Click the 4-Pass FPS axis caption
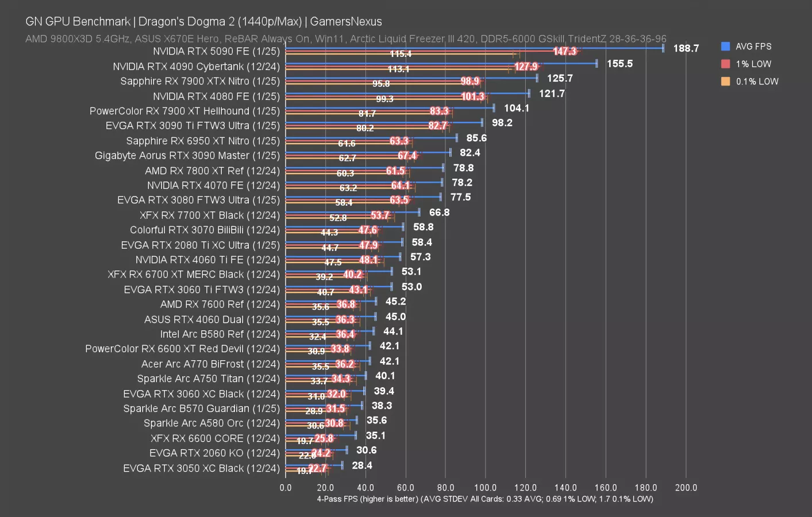The height and width of the screenshot is (517, 812). coord(484,499)
